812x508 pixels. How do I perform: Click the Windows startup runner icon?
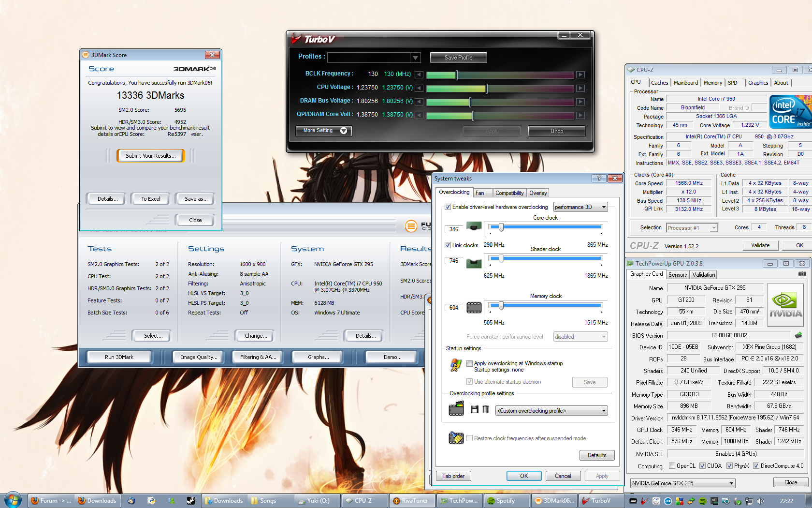tap(456, 365)
